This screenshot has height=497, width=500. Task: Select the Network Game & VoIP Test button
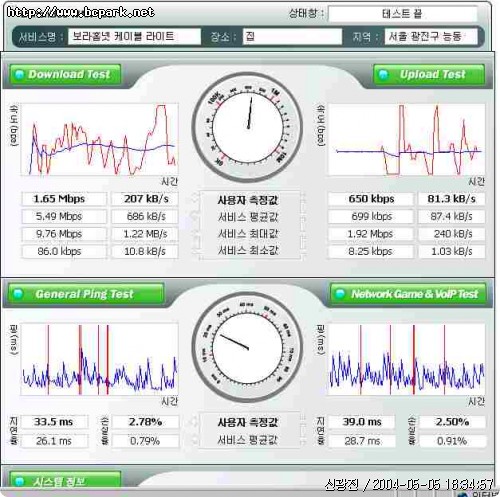408,294
